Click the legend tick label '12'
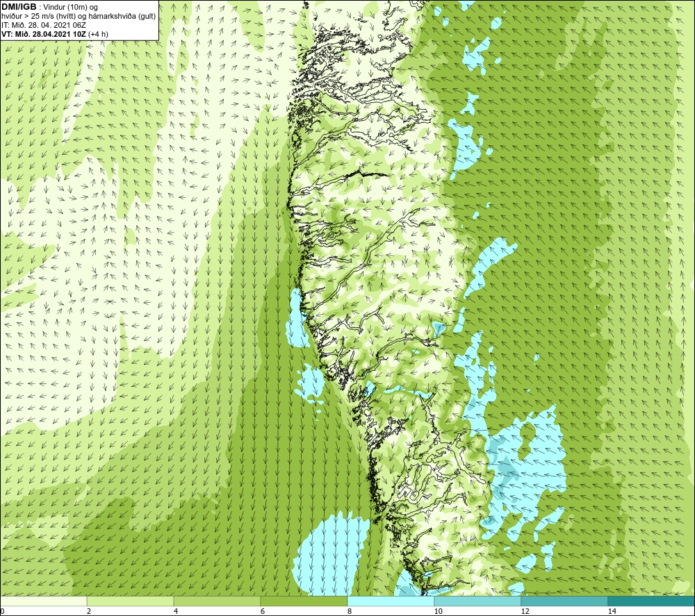This screenshot has width=695, height=616. [x=525, y=612]
